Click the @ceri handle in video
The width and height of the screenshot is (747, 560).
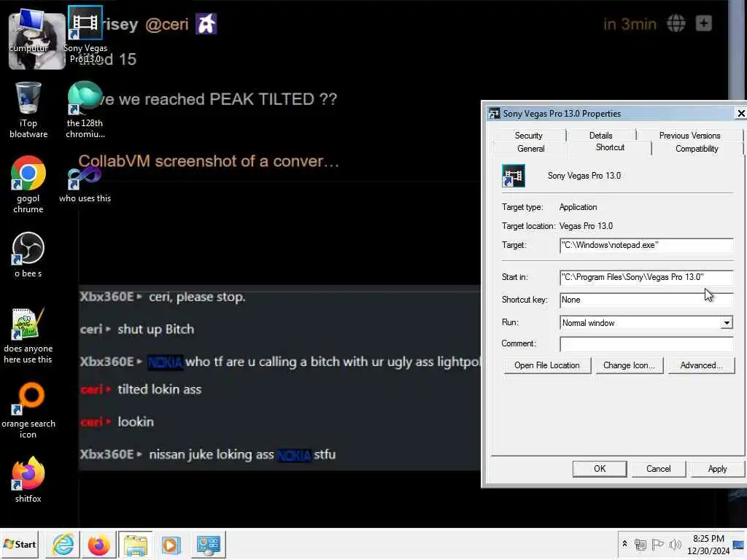point(167,24)
